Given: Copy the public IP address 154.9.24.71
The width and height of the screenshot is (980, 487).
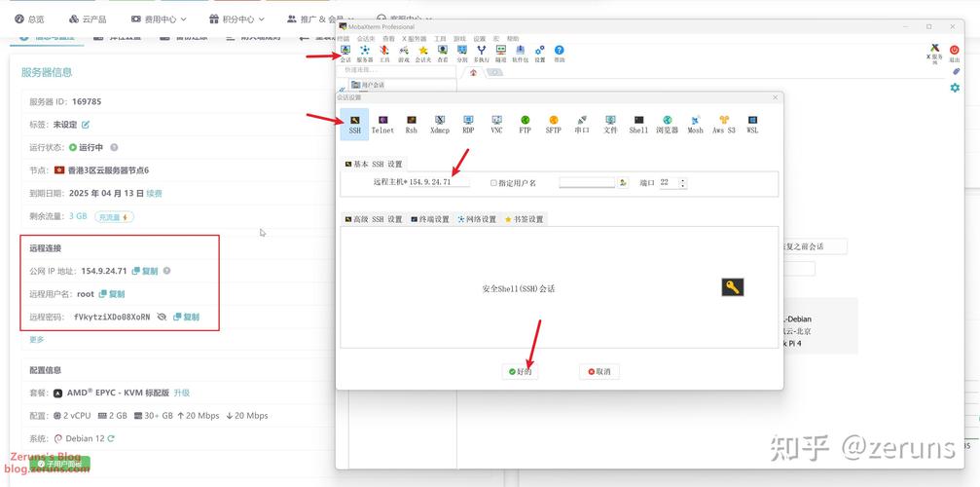Looking at the screenshot, I should [x=145, y=272].
